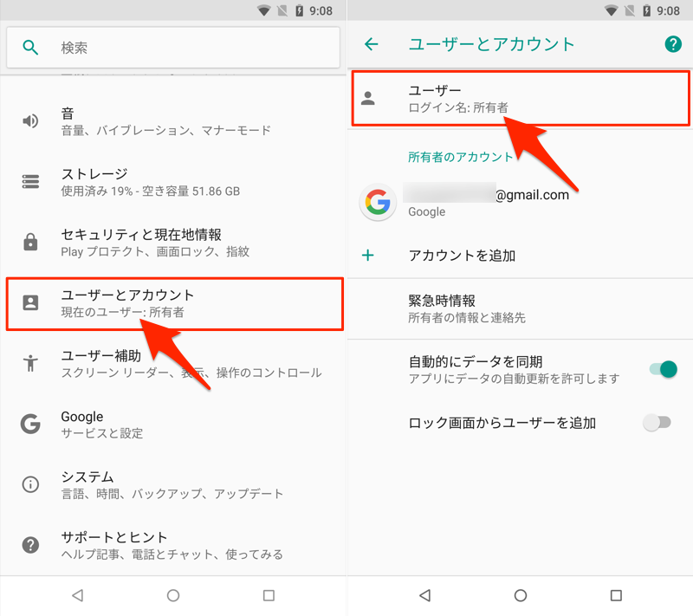
Task: Open ユーザー ログイン名 所有者 row
Action: [x=521, y=98]
